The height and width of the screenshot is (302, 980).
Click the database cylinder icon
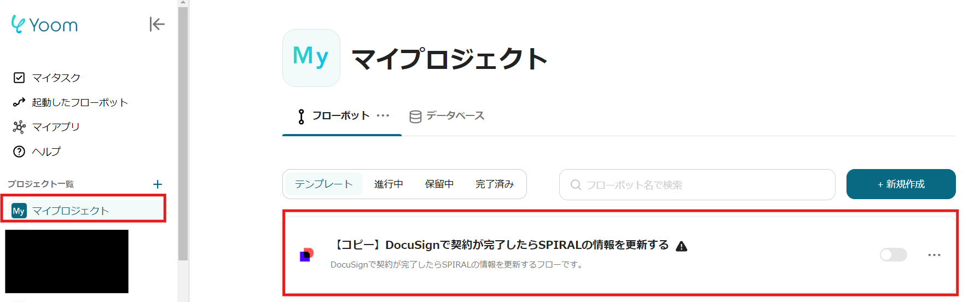[x=415, y=117]
